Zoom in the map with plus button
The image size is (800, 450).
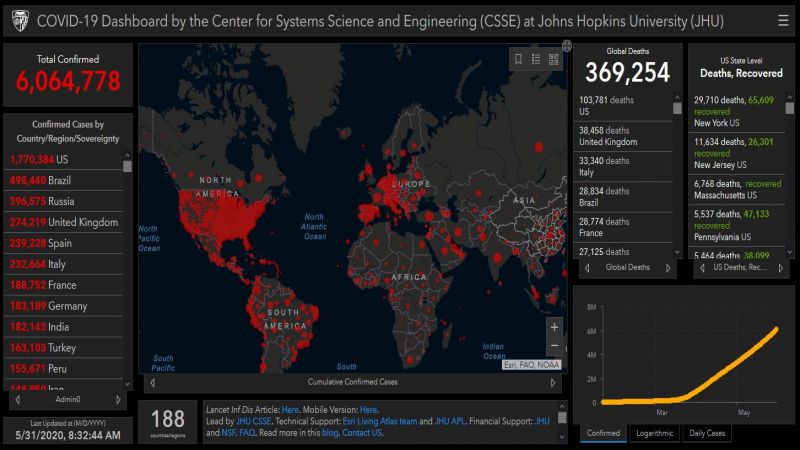(x=555, y=328)
